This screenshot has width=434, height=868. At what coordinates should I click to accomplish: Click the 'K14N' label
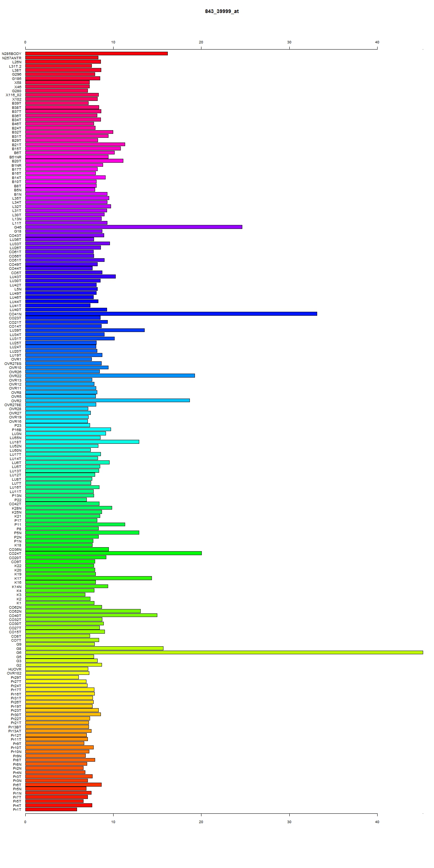(x=17, y=587)
